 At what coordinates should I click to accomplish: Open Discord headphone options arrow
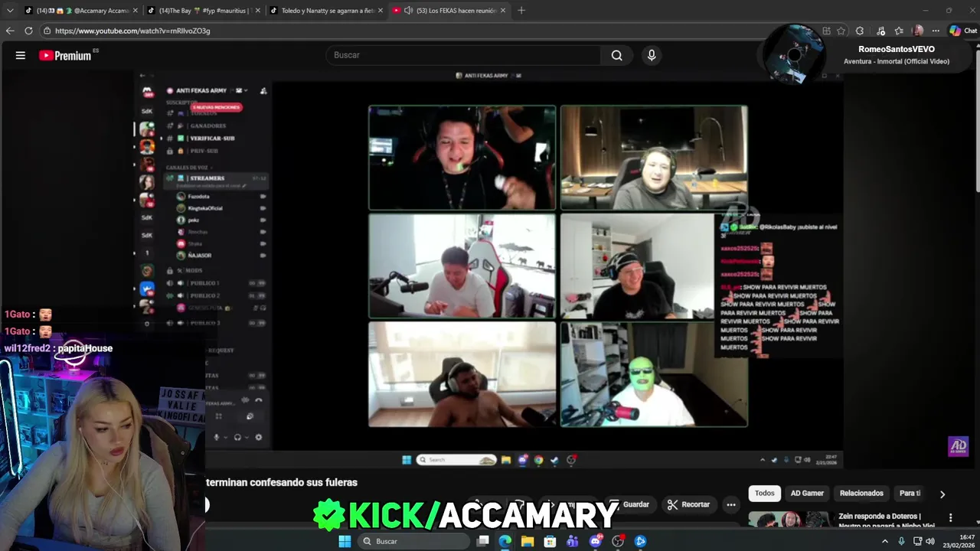(246, 438)
